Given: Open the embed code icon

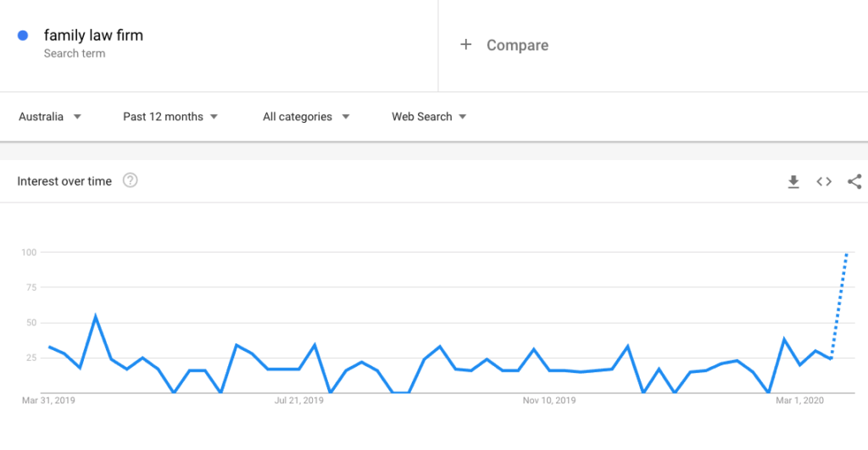Looking at the screenshot, I should (x=824, y=181).
